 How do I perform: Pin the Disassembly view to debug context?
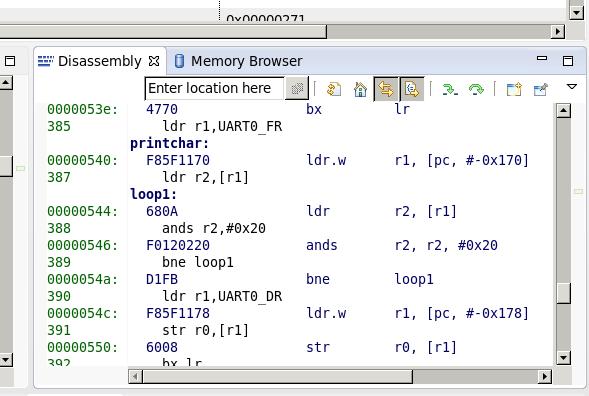coord(540,89)
